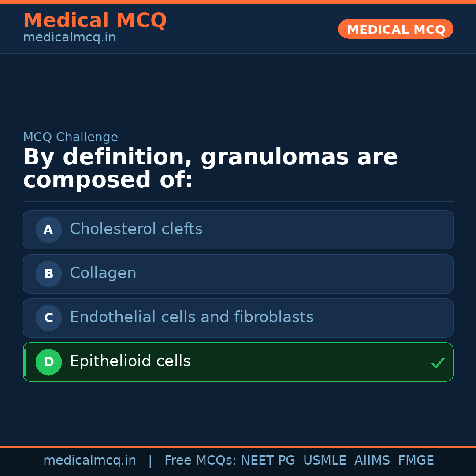Click the C letter circle badge
Image resolution: width=476 pixels, height=476 pixels.
tap(48, 318)
